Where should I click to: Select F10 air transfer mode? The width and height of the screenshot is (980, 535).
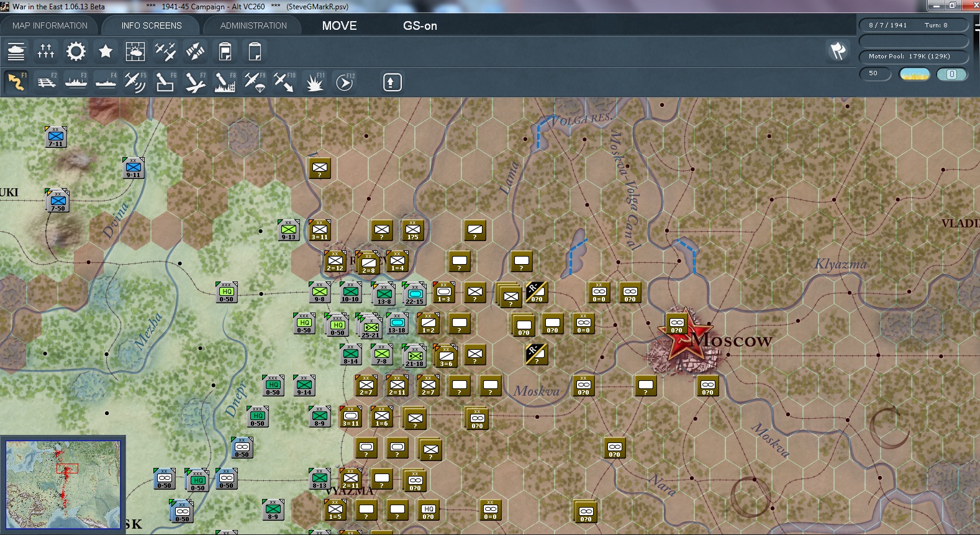[284, 81]
